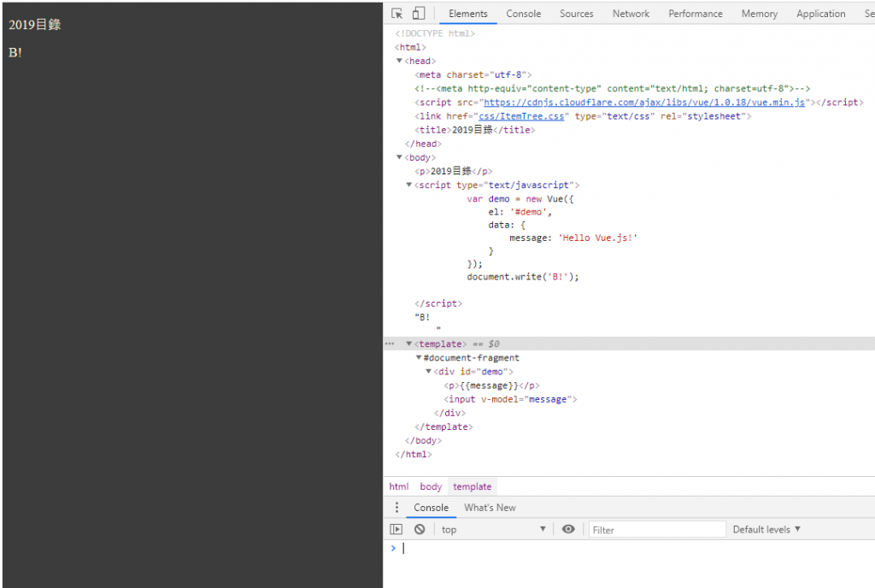Switch to the Console tab in top bar
The image size is (875, 588).
[x=524, y=14]
